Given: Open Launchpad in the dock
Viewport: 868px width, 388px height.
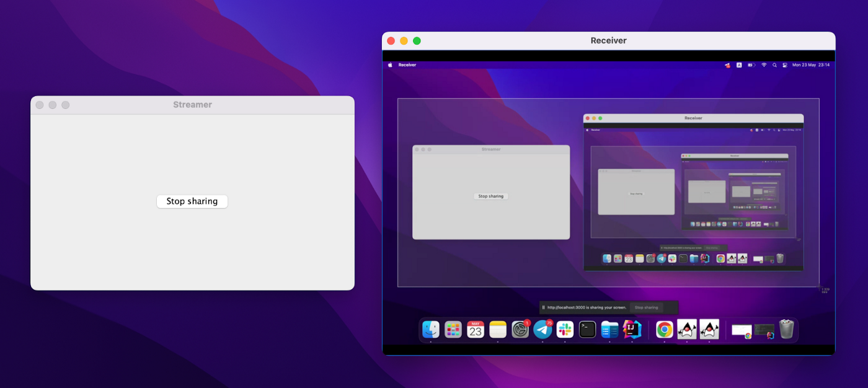Looking at the screenshot, I should (x=453, y=329).
